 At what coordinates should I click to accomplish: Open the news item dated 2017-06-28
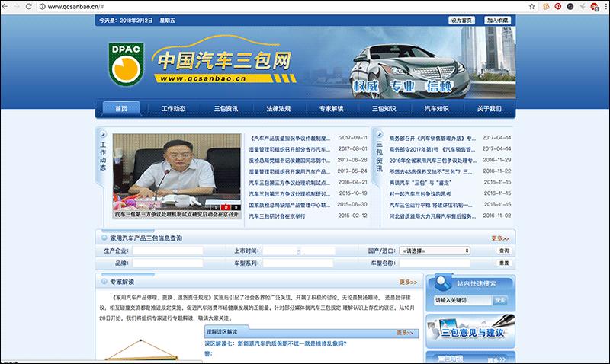tap(290, 160)
